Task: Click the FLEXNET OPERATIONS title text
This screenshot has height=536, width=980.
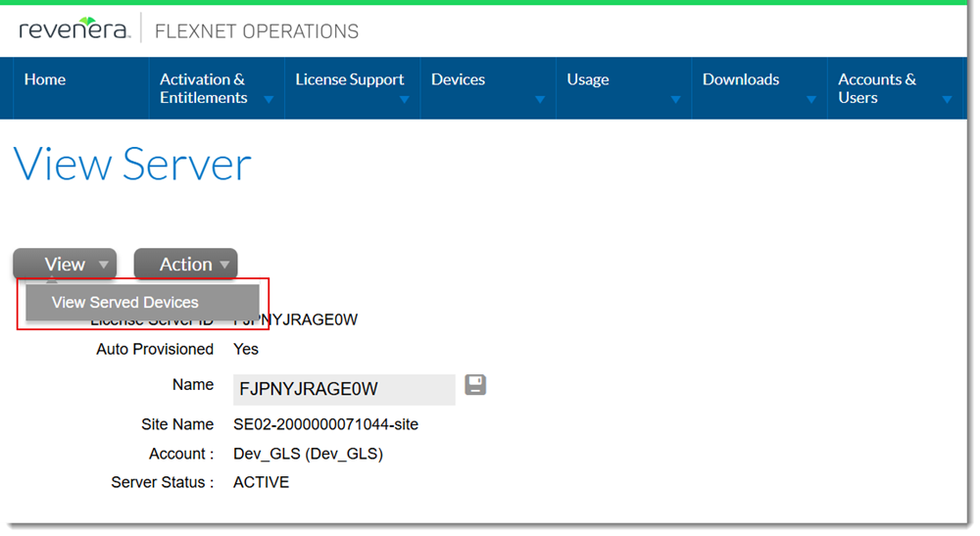Action: tap(257, 31)
